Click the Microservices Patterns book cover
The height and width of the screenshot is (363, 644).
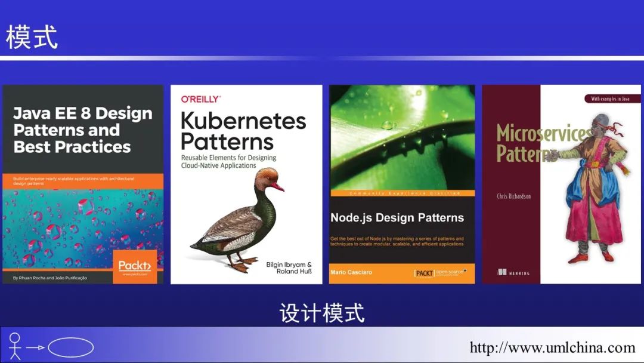[561, 184]
